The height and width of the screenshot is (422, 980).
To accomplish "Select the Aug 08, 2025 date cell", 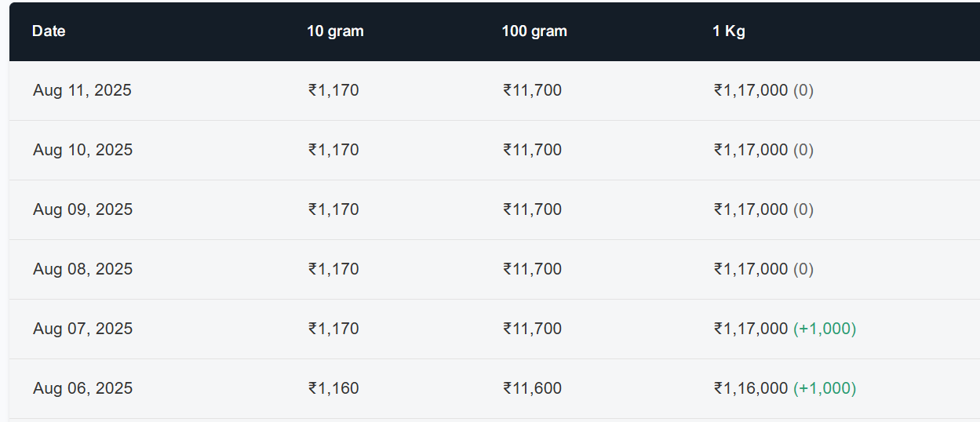I will click(x=82, y=269).
